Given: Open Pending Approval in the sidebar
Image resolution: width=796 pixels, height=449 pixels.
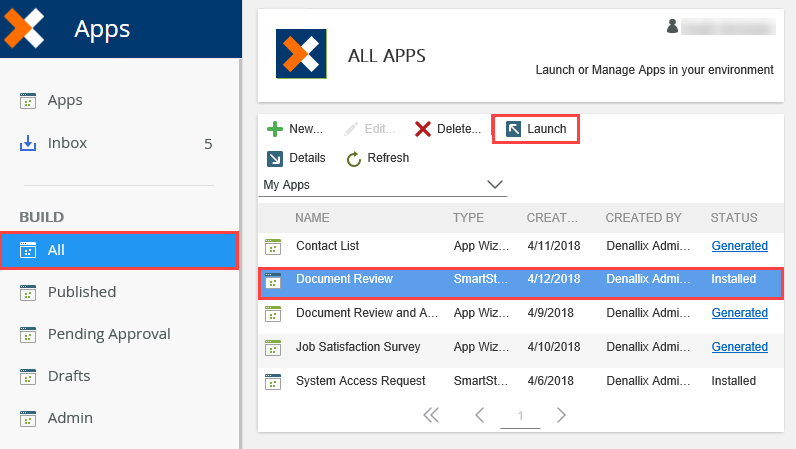Looking at the screenshot, I should click(x=109, y=334).
